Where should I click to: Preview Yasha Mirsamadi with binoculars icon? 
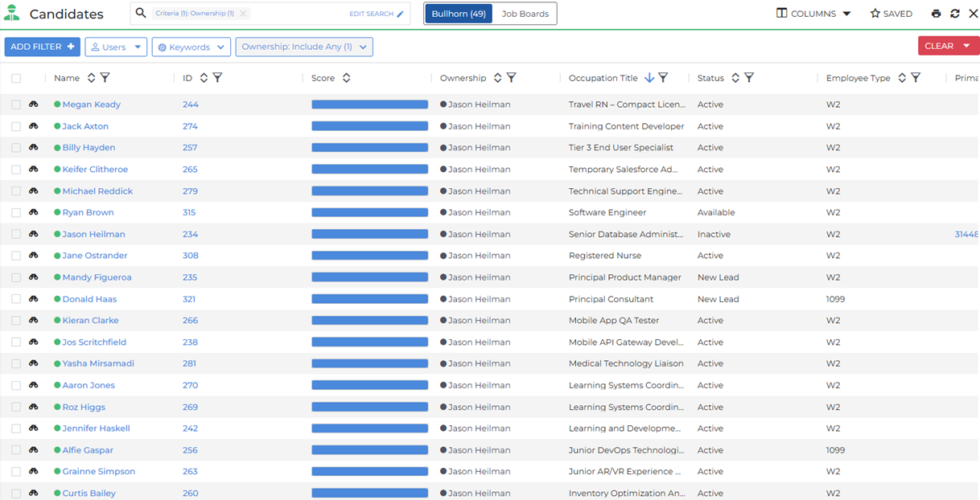click(x=34, y=363)
